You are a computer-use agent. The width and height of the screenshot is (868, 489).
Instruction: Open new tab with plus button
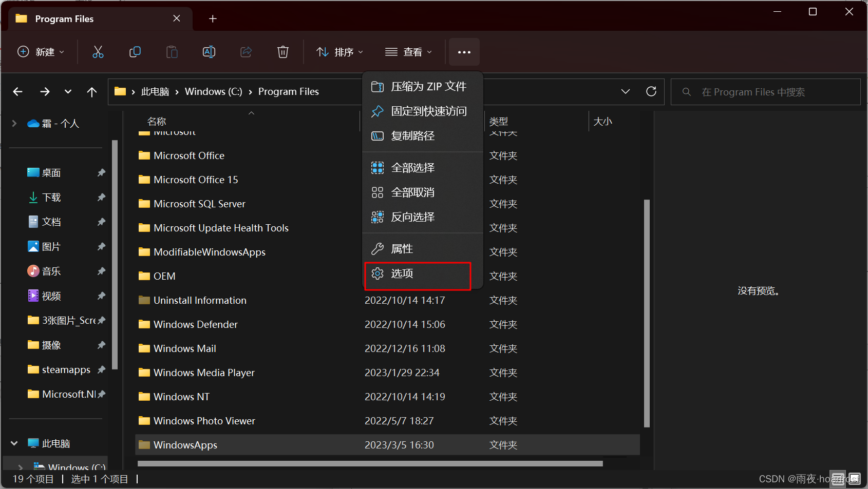(x=213, y=19)
